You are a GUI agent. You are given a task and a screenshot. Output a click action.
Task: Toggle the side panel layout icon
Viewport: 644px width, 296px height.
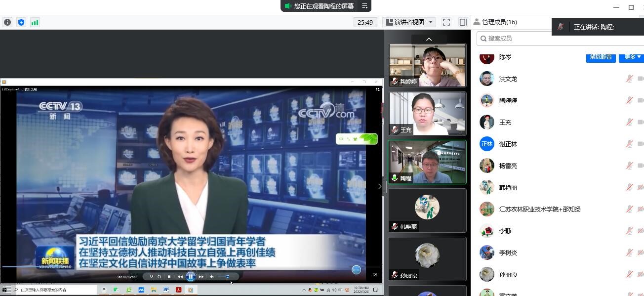(463, 22)
